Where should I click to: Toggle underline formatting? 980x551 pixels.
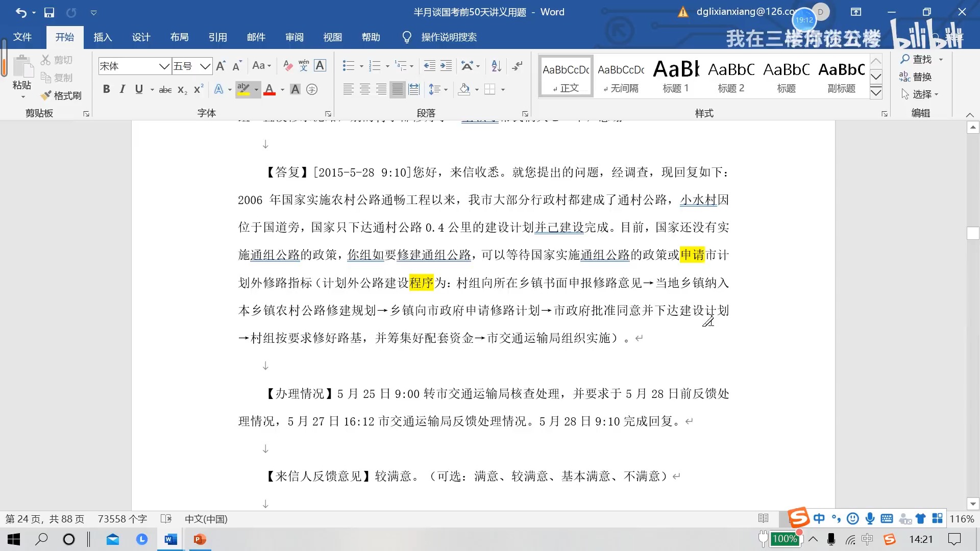click(139, 89)
